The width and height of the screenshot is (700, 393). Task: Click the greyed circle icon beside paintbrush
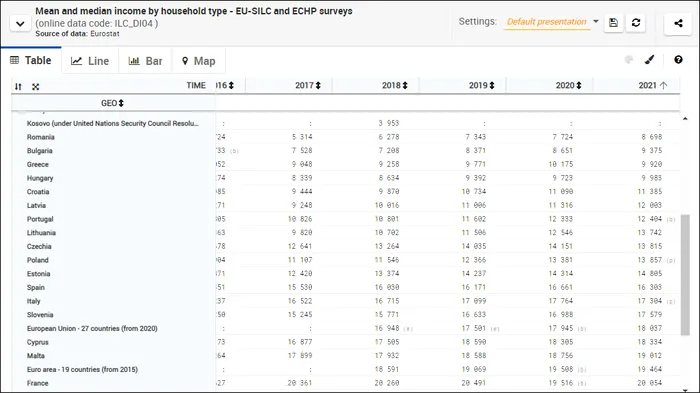tap(629, 60)
